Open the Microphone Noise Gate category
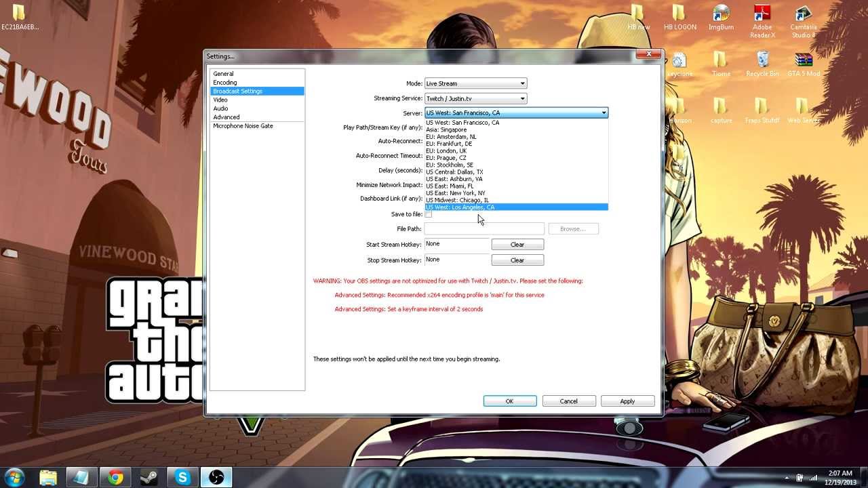This screenshot has width=868, height=488. (x=257, y=126)
